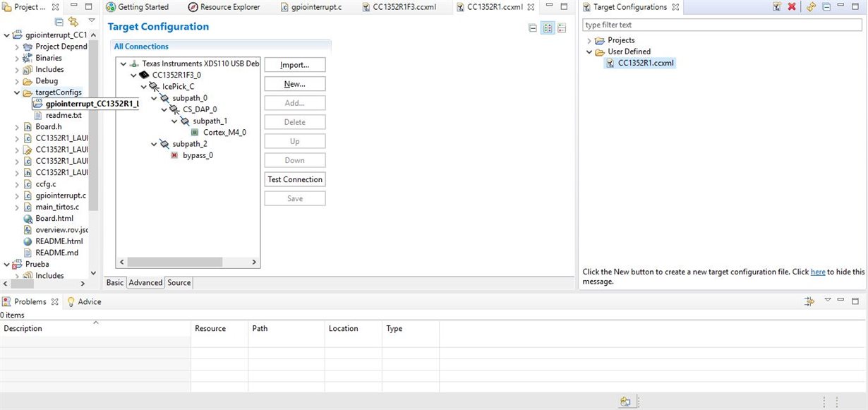Collapse all in Project Explorer toolbar

tap(59, 21)
